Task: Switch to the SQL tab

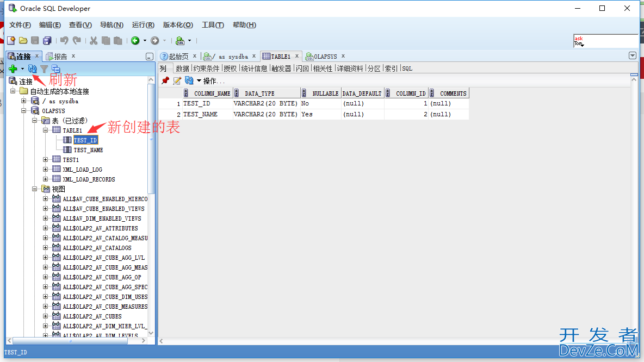Action: 407,68
